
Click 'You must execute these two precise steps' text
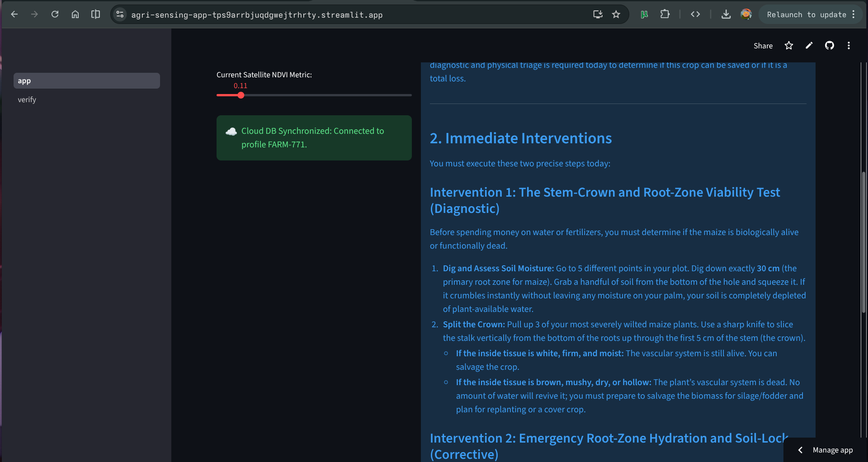[520, 164]
